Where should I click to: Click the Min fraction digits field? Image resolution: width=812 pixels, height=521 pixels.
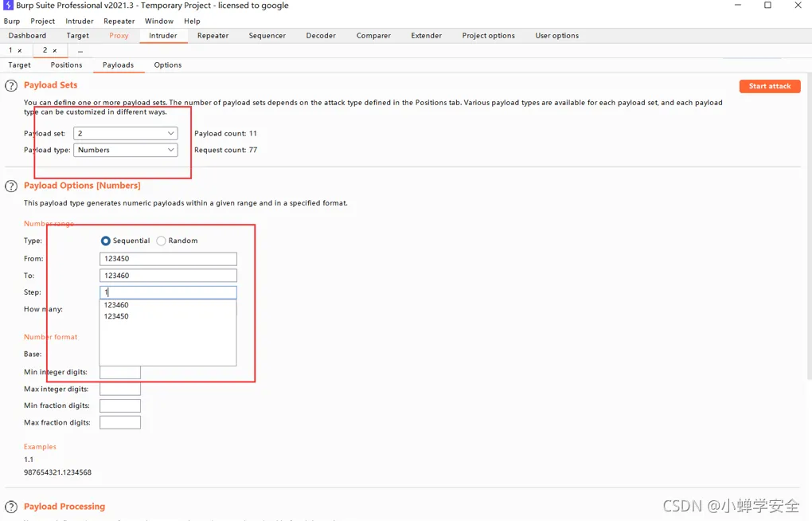(120, 405)
